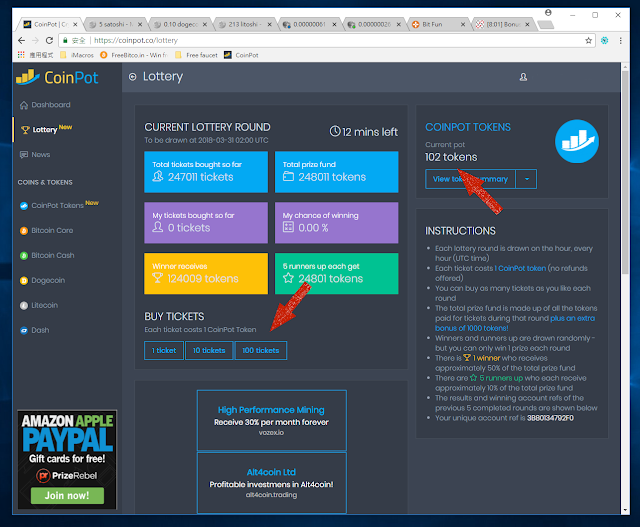Switch to the '0.10 dogecoin' browser tab

point(180,24)
